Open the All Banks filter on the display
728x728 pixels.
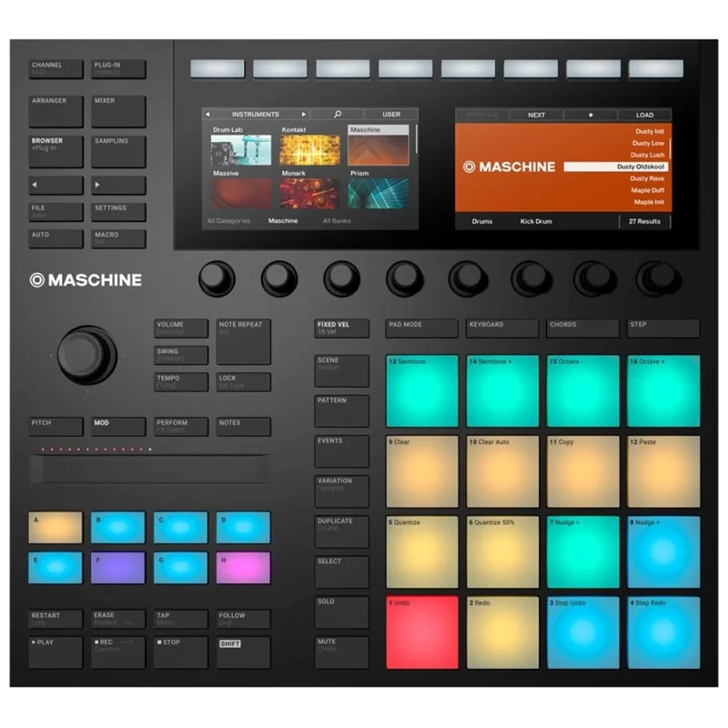click(x=337, y=221)
